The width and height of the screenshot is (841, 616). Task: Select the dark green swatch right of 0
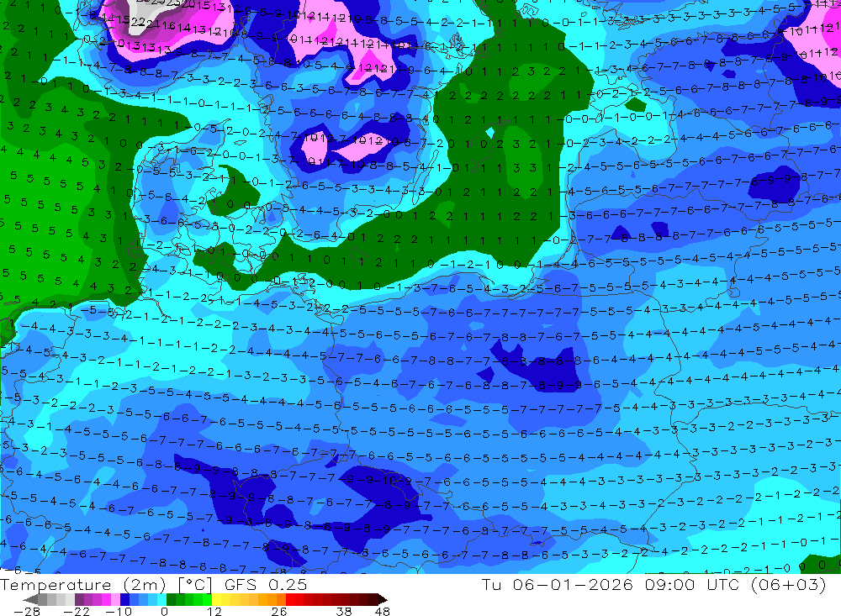171,599
